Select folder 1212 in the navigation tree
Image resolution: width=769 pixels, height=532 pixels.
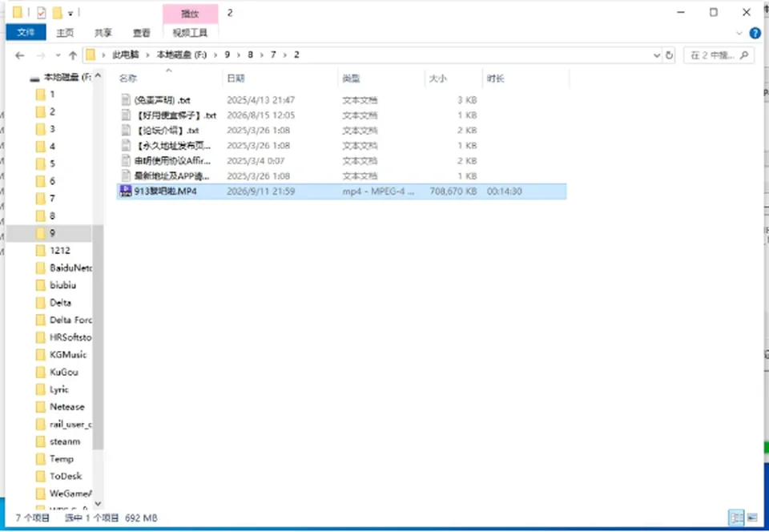[x=60, y=251]
